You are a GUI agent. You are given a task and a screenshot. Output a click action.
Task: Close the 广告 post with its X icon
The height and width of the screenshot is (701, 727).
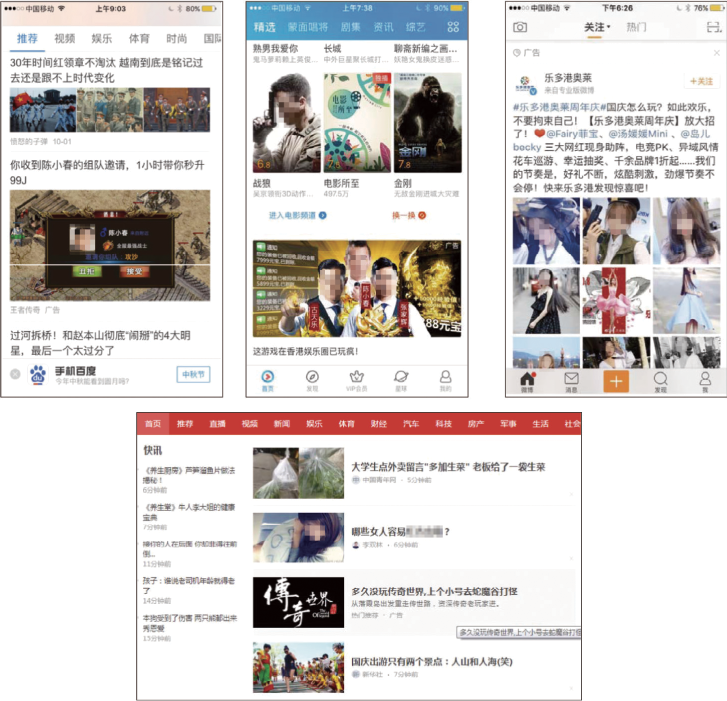[x=716, y=53]
